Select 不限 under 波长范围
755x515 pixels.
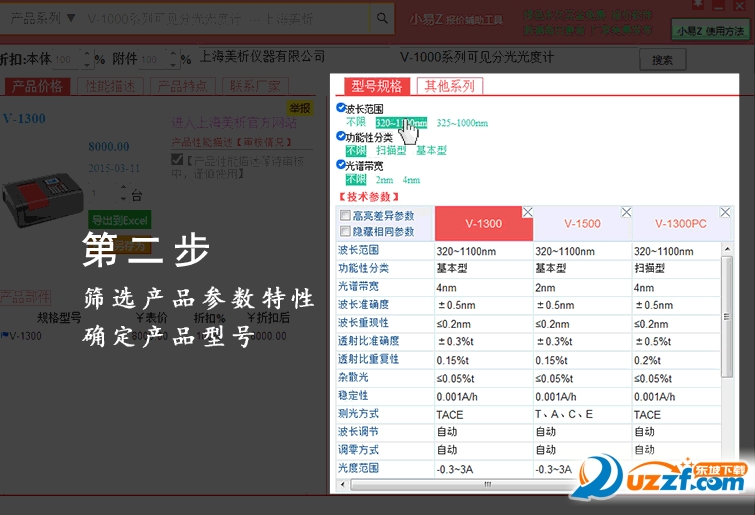[x=356, y=122]
